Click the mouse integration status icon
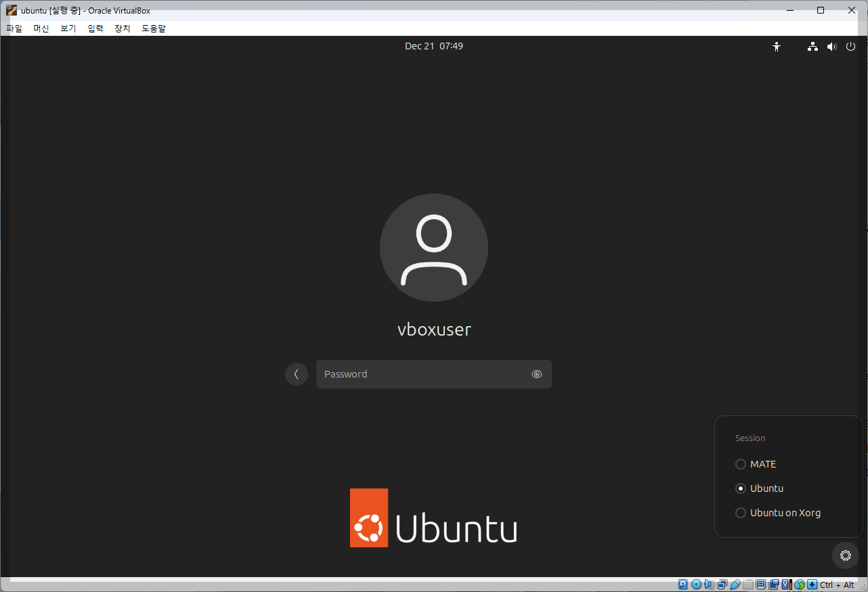 800,585
